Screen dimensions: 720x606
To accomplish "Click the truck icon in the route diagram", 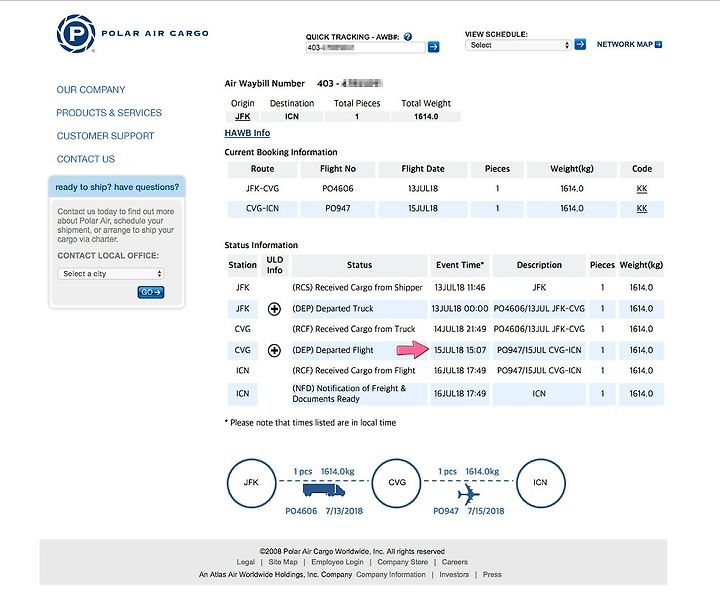I will (323, 490).
